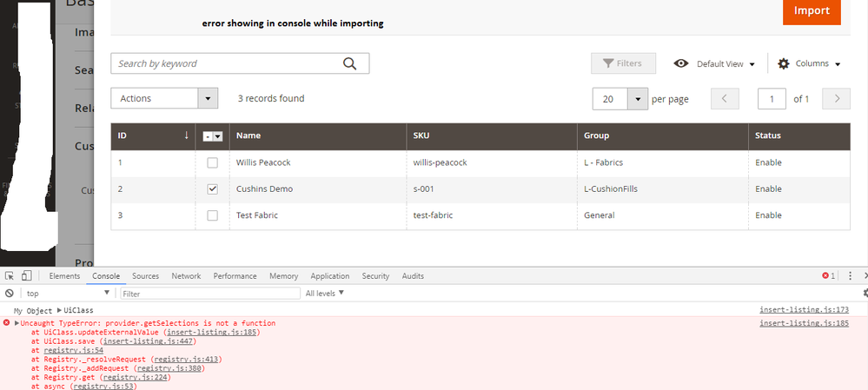Open the Actions dropdown
The image size is (868, 390).
tap(164, 99)
